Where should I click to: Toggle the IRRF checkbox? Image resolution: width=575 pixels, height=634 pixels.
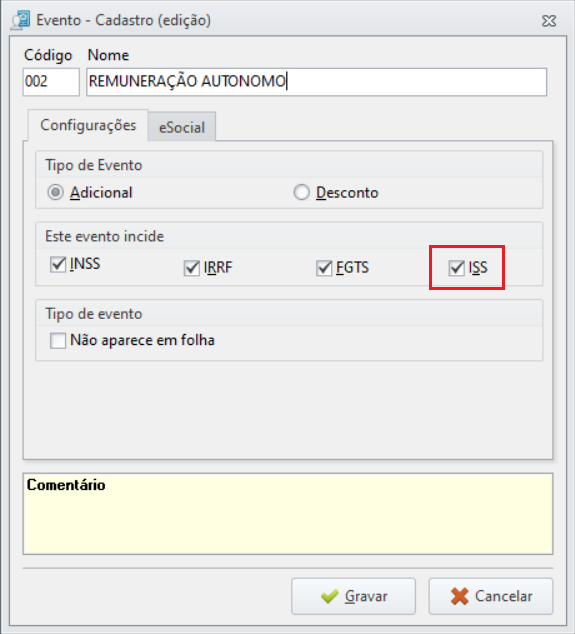click(x=192, y=268)
